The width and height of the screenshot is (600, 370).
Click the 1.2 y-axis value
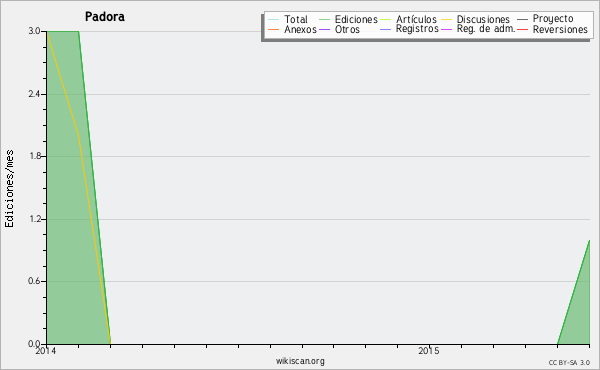tap(35, 219)
